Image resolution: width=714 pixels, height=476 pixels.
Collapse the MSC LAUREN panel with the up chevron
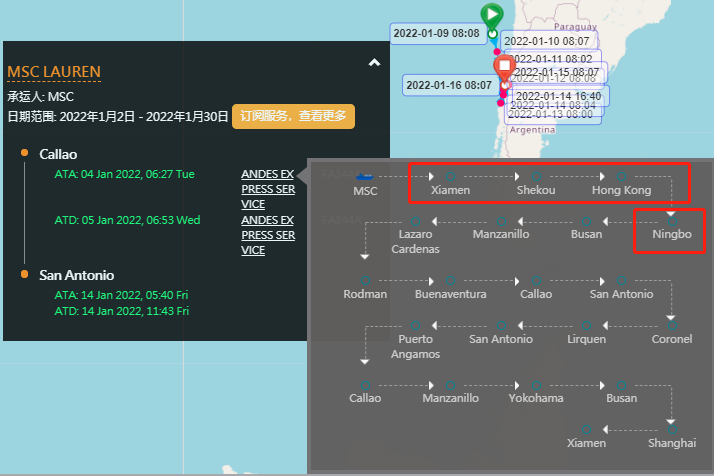pyautogui.click(x=374, y=62)
